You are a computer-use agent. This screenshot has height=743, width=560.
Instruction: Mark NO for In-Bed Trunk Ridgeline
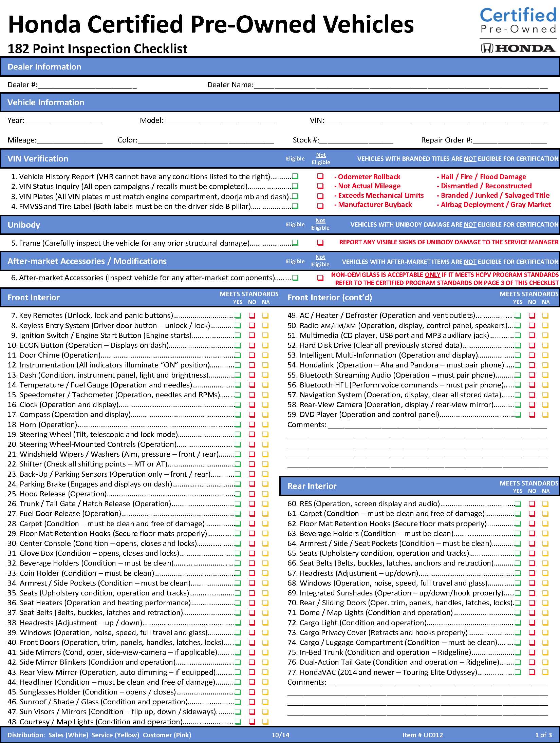(532, 652)
